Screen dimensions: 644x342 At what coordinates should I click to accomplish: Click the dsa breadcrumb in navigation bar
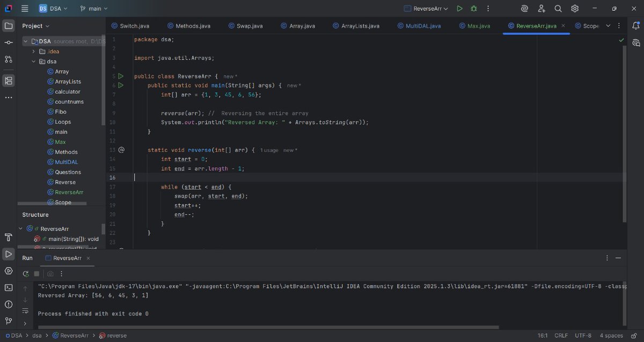coord(37,336)
